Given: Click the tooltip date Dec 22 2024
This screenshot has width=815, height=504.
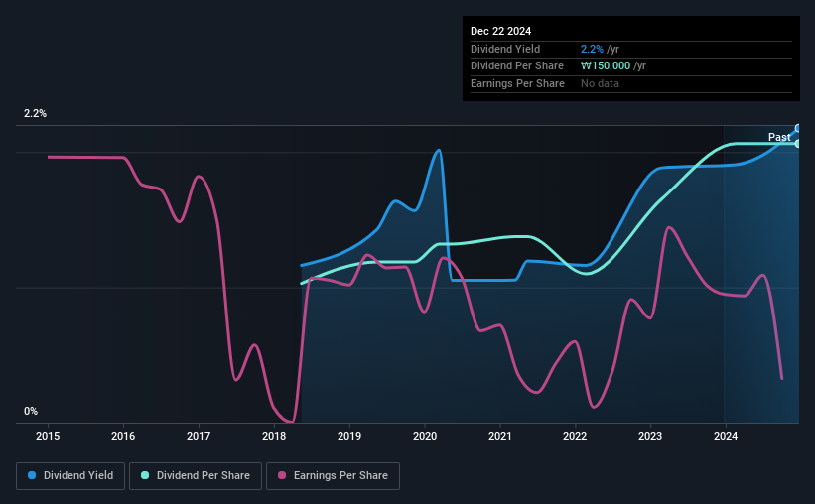Looking at the screenshot, I should point(500,31).
